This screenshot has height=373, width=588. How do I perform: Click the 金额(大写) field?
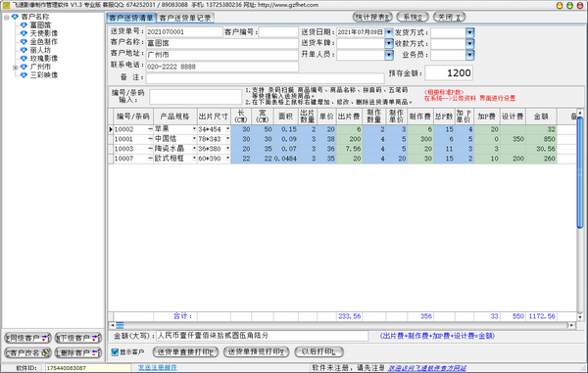coord(262,336)
